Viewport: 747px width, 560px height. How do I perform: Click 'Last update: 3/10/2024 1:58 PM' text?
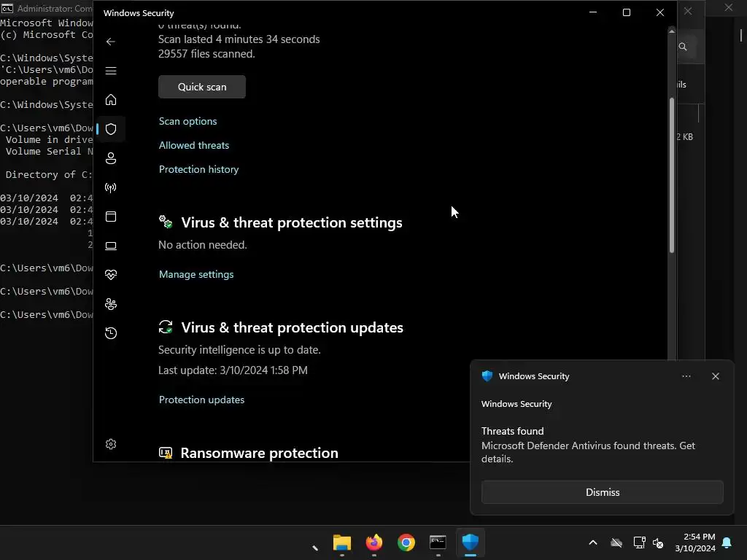(x=233, y=370)
